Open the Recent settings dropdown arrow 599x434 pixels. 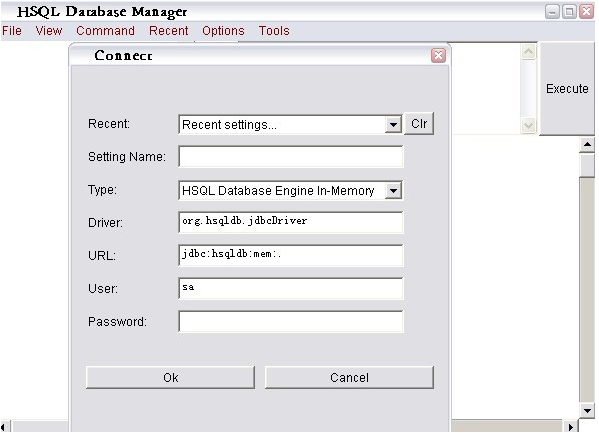pyautogui.click(x=393, y=125)
